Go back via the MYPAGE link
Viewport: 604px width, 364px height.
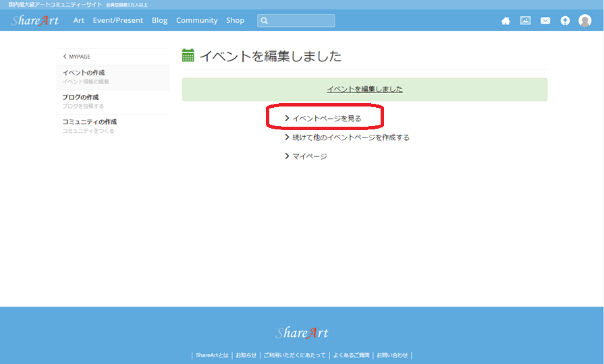[77, 57]
